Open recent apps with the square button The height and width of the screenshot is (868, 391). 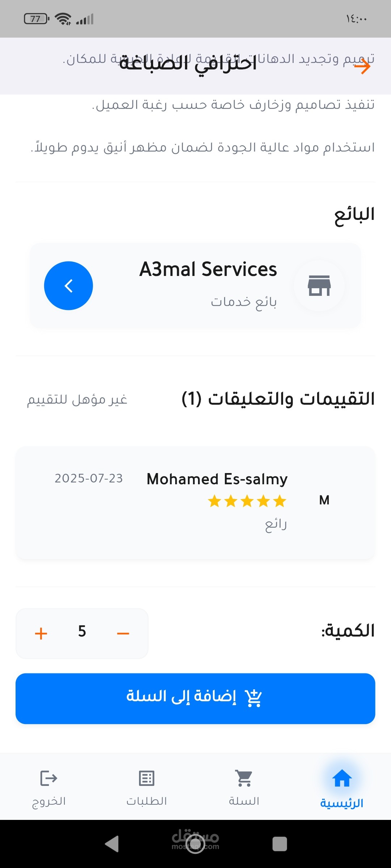[279, 844]
